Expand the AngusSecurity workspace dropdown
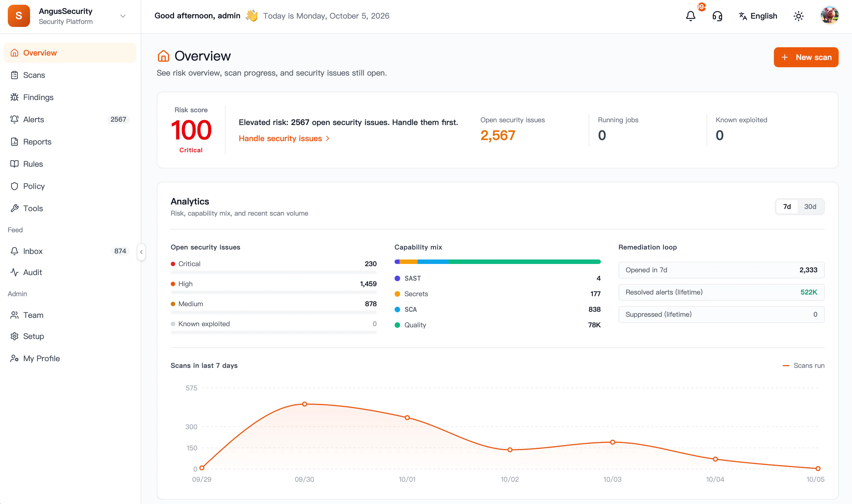The width and height of the screenshot is (852, 504). click(123, 16)
